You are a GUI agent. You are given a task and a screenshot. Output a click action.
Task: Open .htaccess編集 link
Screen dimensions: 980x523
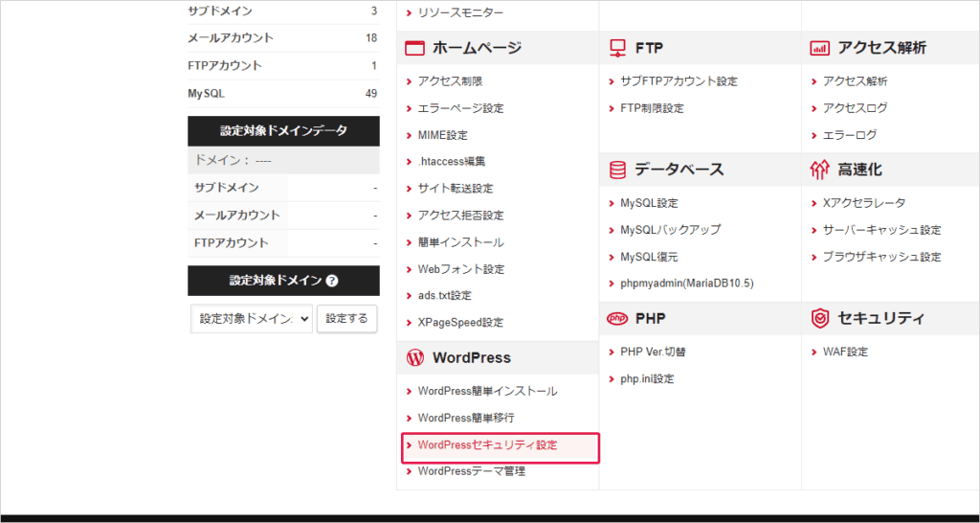tap(452, 162)
